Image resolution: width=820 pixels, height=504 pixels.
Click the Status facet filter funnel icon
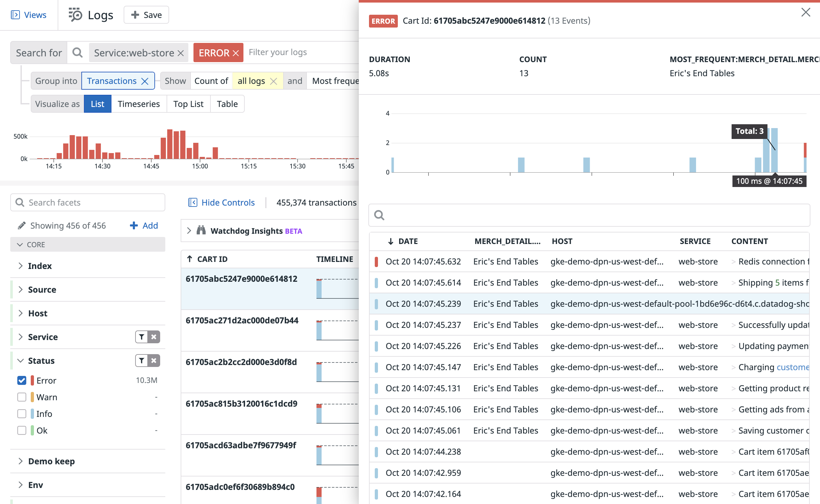click(142, 361)
